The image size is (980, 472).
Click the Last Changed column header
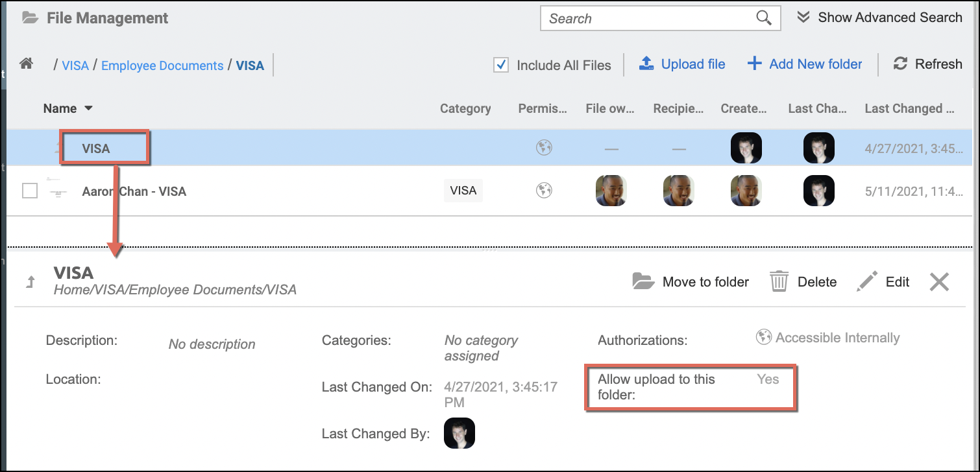pyautogui.click(x=816, y=108)
